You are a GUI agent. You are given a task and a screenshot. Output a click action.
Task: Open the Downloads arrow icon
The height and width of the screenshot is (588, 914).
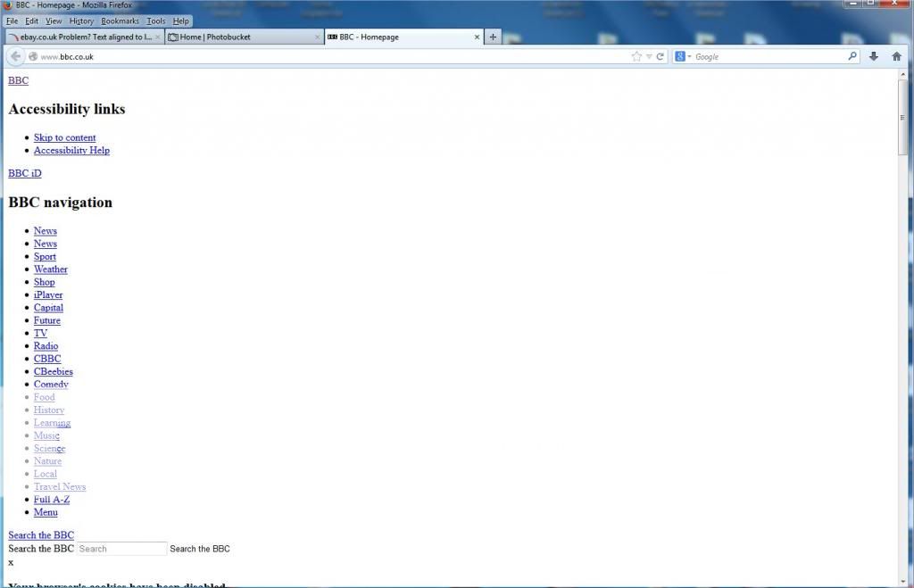(x=874, y=56)
